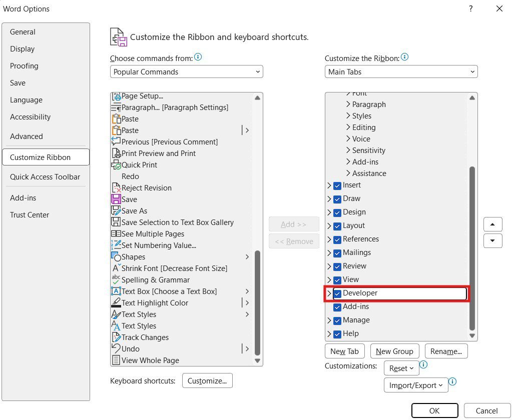This screenshot has width=512, height=420.
Task: Uncheck the Draw tab checkbox
Action: click(337, 199)
